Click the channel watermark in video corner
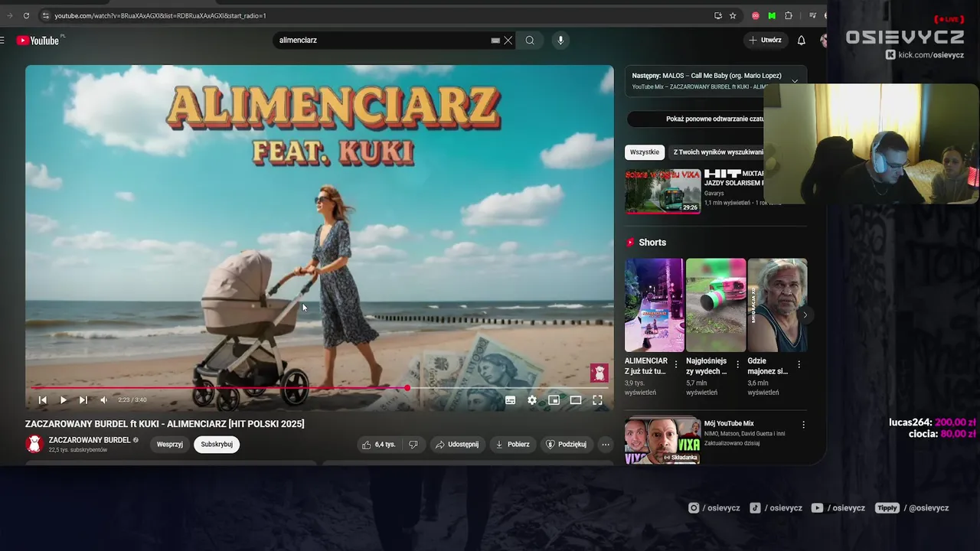 599,373
